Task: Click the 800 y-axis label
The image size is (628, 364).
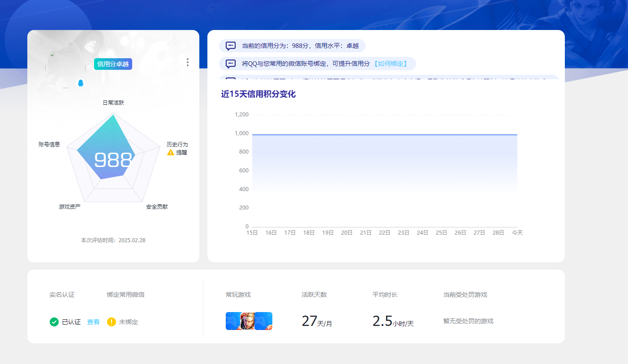Action: coord(244,152)
